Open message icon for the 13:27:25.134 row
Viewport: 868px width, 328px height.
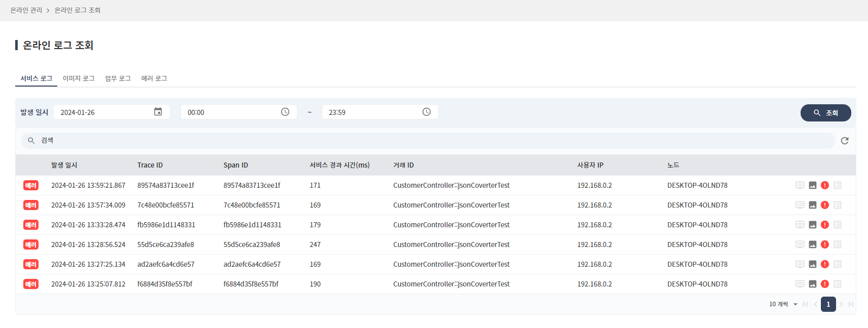click(x=800, y=264)
